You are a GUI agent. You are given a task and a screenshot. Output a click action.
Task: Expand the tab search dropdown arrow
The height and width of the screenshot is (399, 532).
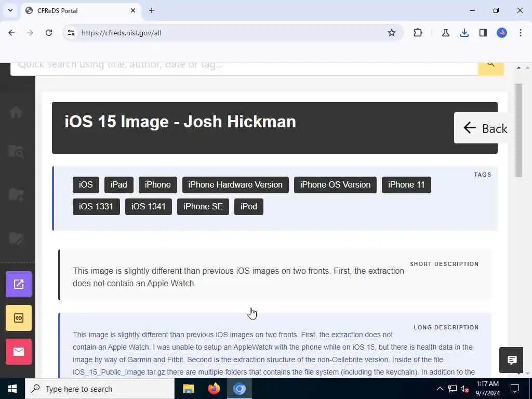[x=10, y=10]
